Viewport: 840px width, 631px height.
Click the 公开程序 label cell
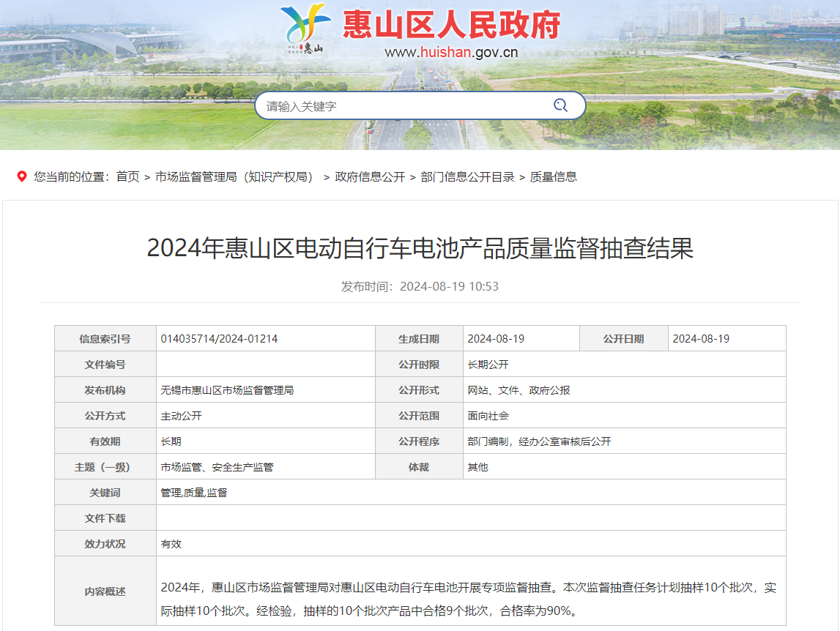[419, 441]
